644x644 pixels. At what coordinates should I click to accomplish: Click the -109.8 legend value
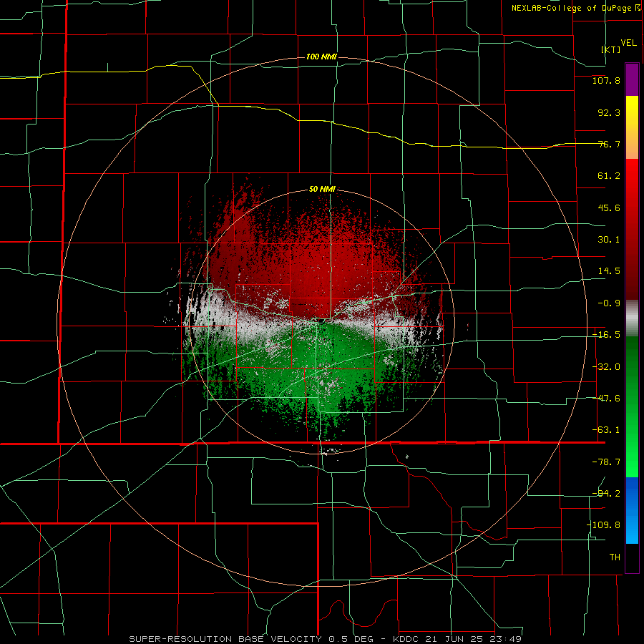click(x=603, y=525)
